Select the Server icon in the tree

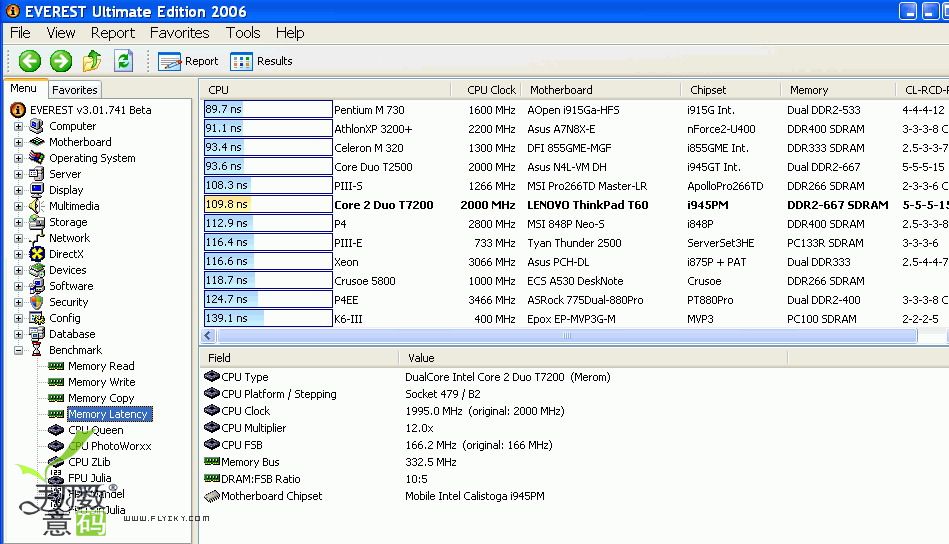click(x=36, y=174)
